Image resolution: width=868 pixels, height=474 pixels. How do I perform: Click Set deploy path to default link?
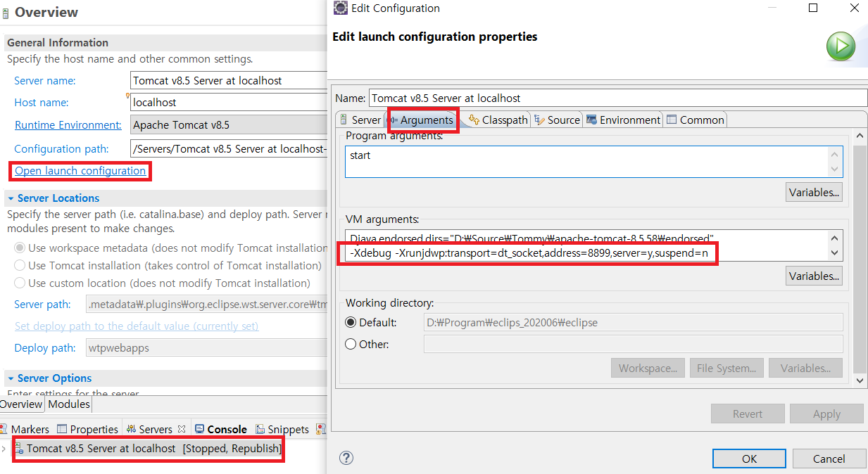137,326
